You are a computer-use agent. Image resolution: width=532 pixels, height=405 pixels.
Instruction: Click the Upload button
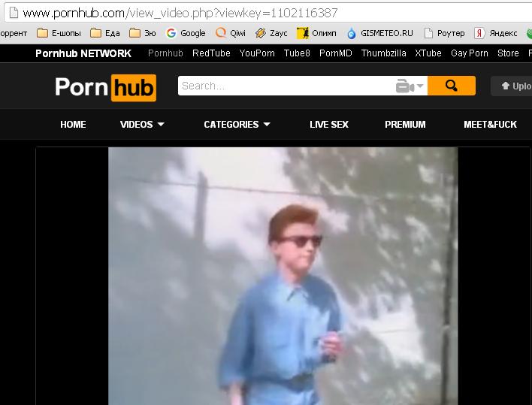point(513,86)
